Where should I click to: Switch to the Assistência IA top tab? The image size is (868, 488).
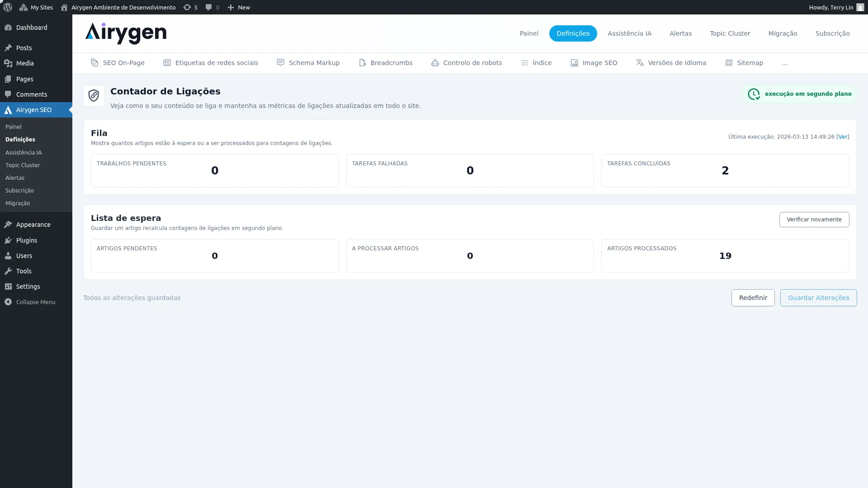[x=629, y=33]
